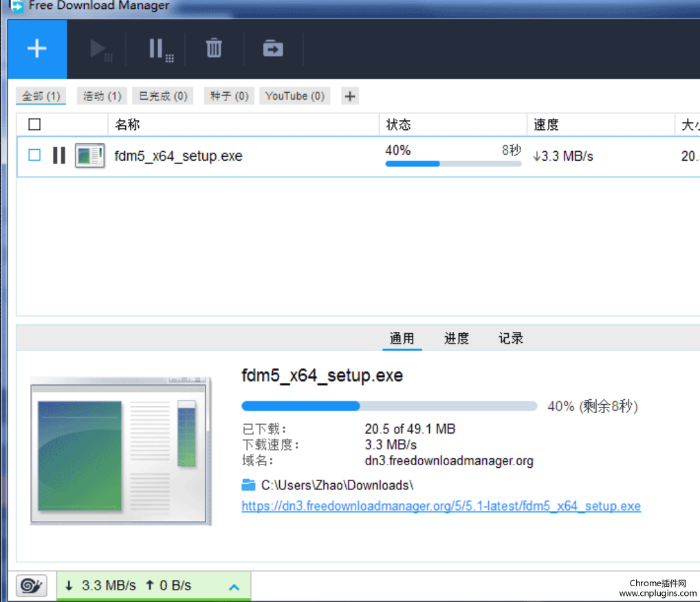Open the 通用 details tab
700x602 pixels.
click(x=402, y=338)
